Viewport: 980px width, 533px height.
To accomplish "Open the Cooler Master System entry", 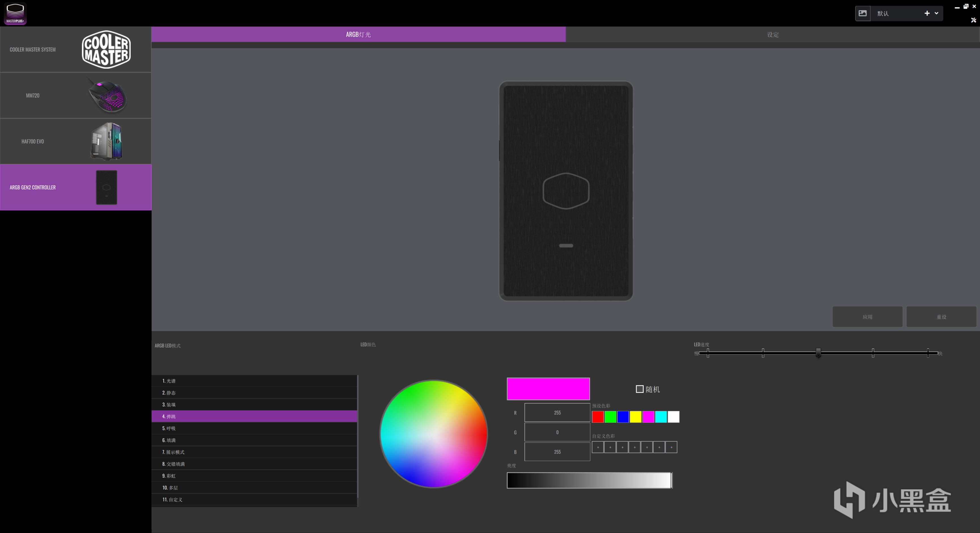I will [x=76, y=49].
